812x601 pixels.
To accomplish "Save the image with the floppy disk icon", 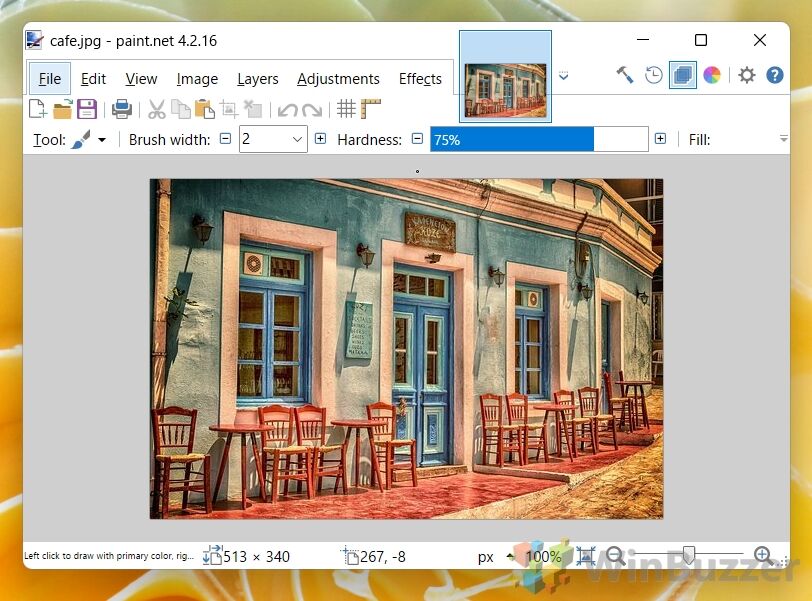I will 87,109.
